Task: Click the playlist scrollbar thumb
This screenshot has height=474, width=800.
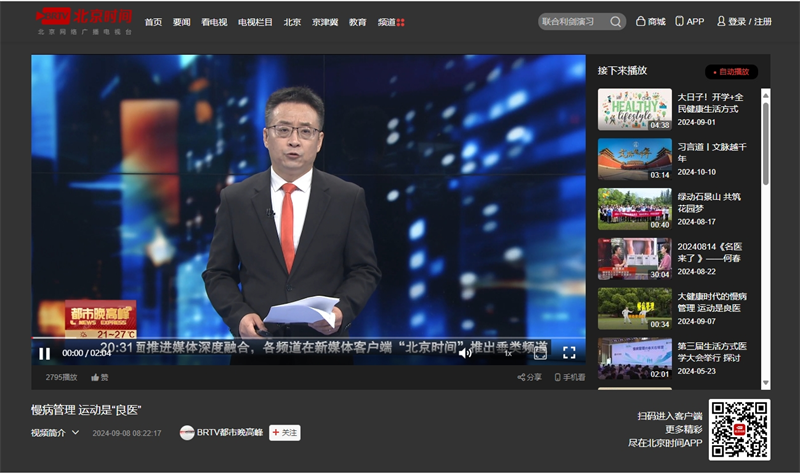Action: coord(765,144)
